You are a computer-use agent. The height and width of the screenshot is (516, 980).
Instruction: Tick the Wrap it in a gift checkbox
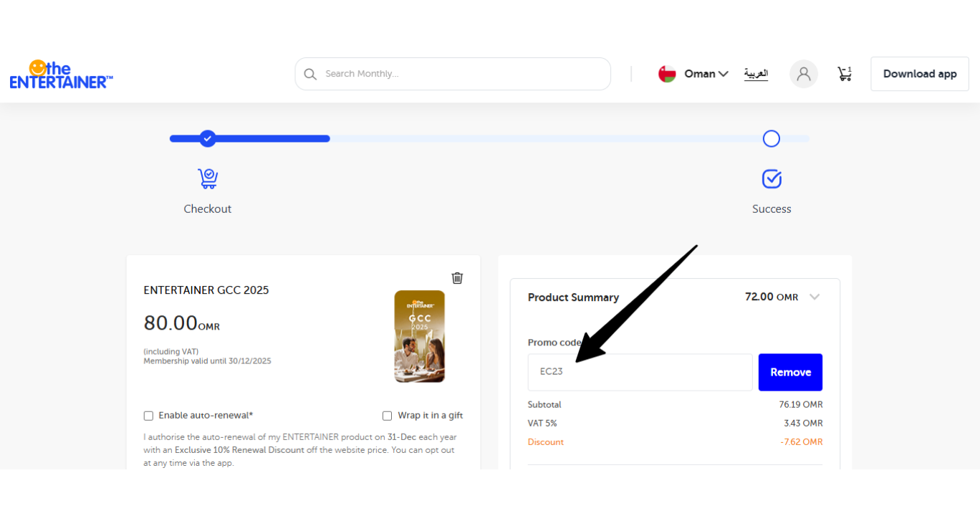point(387,416)
